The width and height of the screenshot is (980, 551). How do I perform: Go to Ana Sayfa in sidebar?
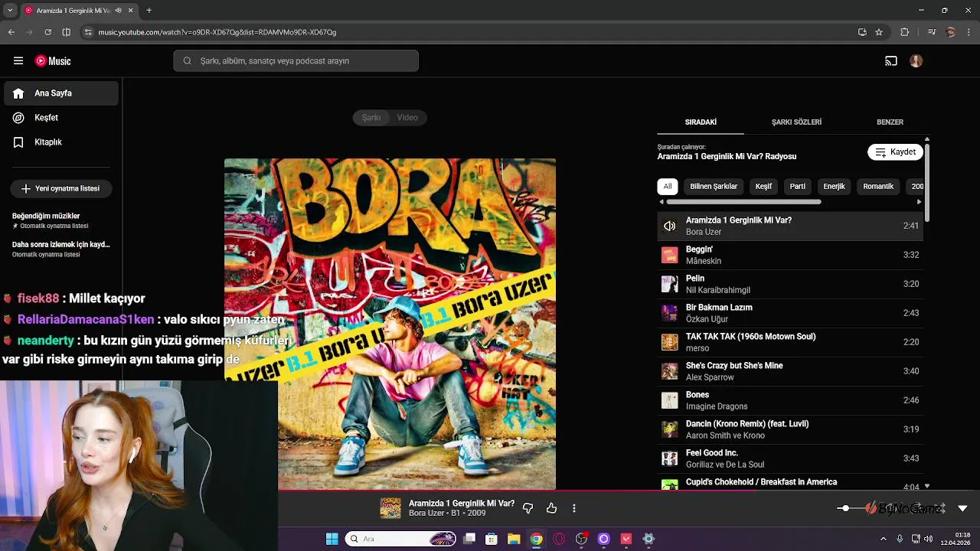click(x=61, y=93)
